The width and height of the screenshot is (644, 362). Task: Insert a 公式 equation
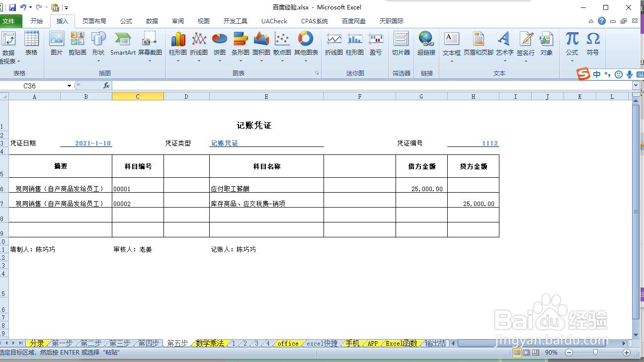(x=571, y=45)
